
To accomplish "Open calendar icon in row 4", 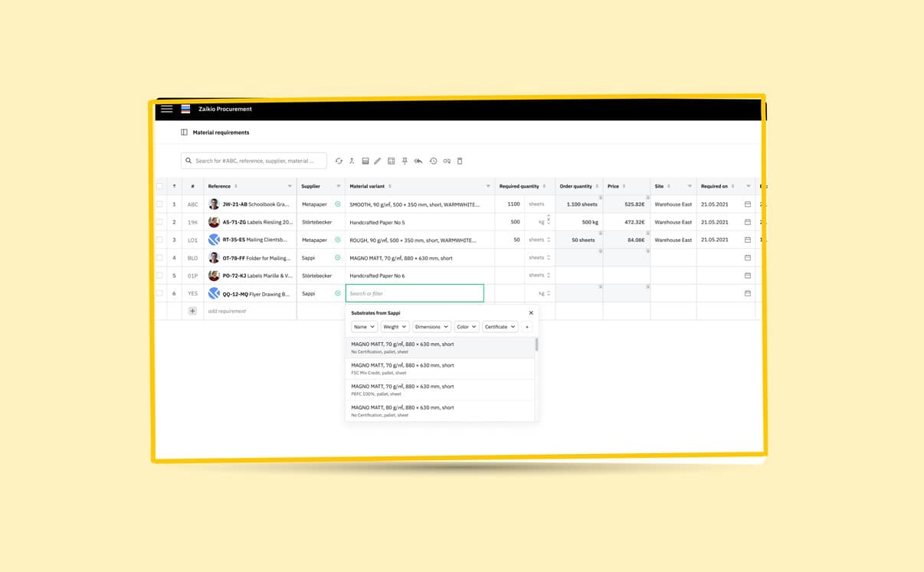I will [748, 258].
